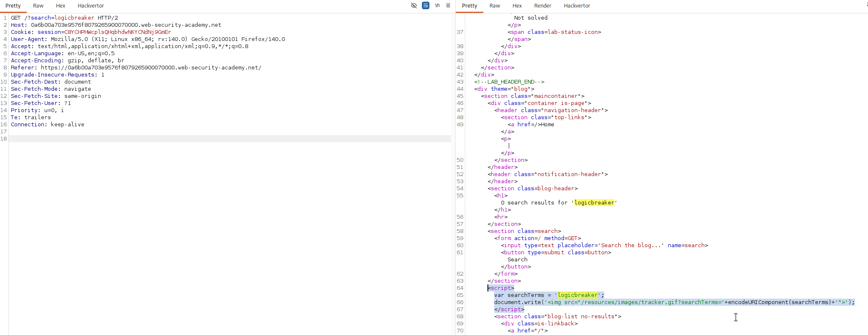
Task: Click the 'logicbreaker' search value in request line
Action: coord(74,18)
